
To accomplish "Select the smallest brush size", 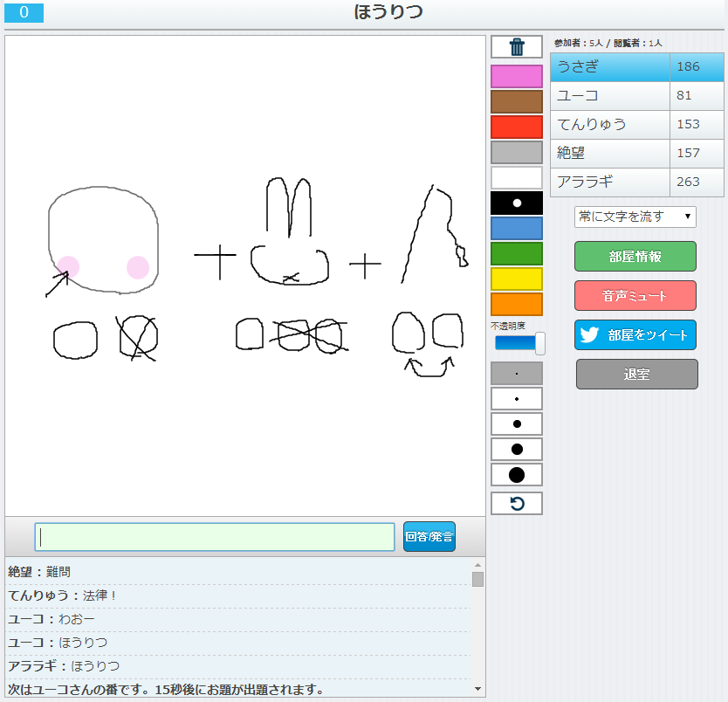I will pos(516,374).
